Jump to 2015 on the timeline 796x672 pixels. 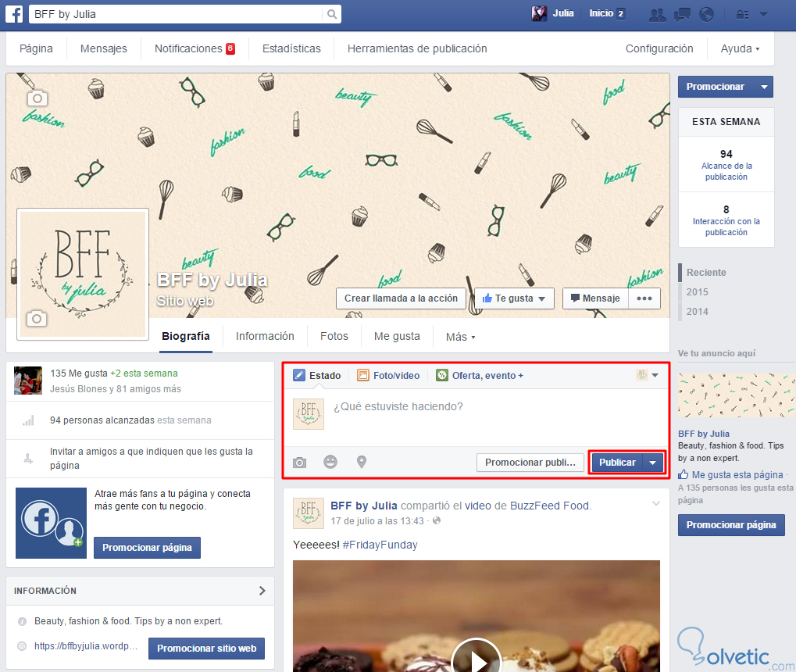(x=697, y=292)
